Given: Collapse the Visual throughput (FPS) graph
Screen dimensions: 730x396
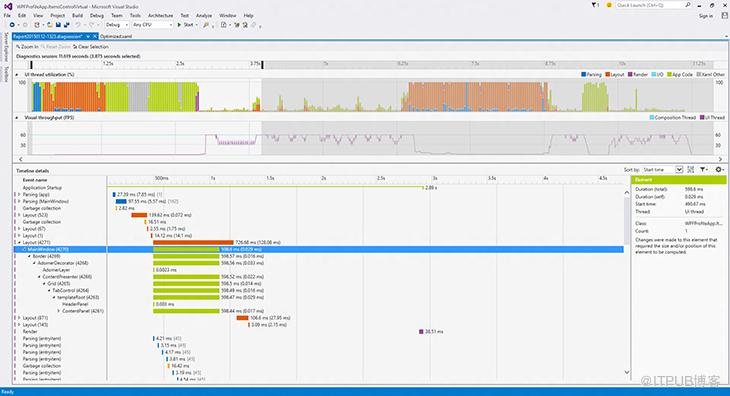Looking at the screenshot, I should 17,118.
